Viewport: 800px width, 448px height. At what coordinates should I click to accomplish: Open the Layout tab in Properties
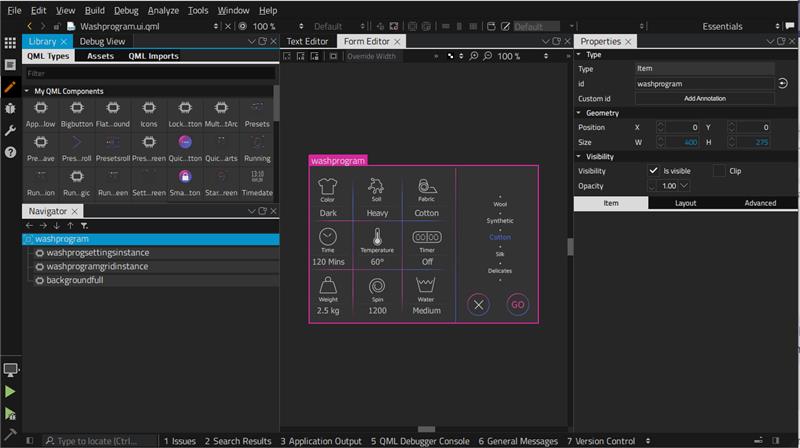[x=685, y=203]
